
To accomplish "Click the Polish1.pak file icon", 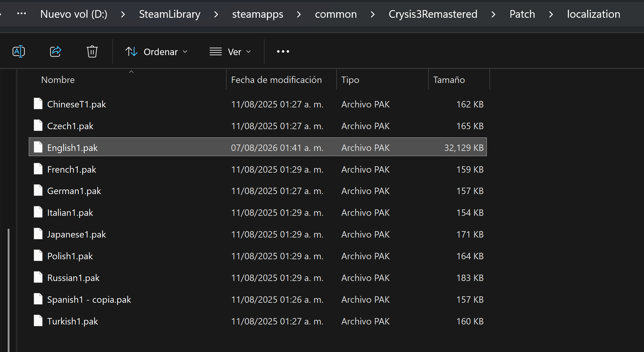I will 38,255.
